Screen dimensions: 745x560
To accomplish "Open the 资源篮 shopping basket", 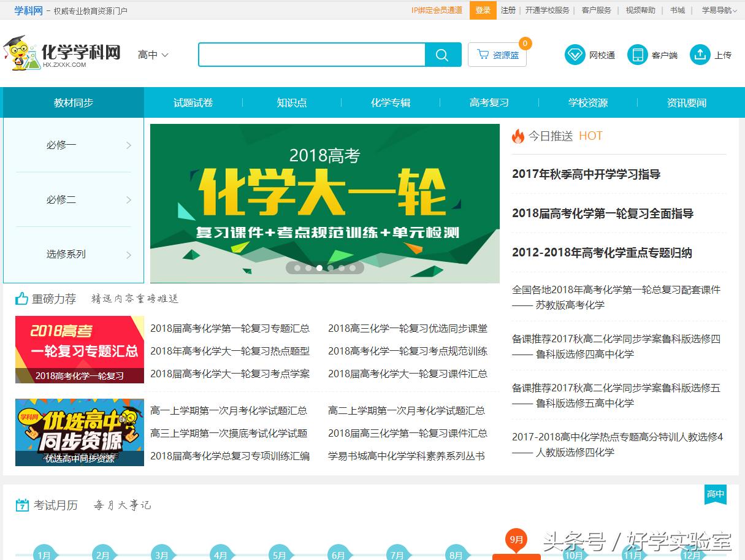I will [x=497, y=55].
